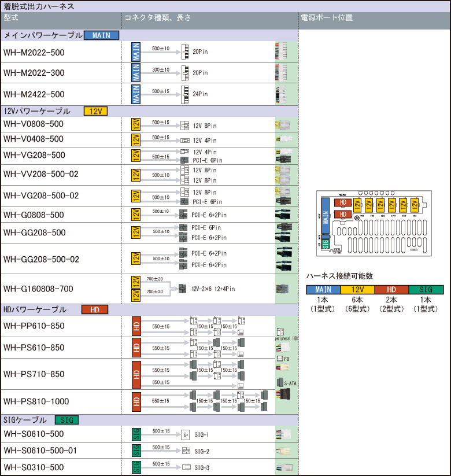Click the red HD badge beside HDパワーケーブル heading
Viewport: 451px width, 476px height.
click(95, 309)
